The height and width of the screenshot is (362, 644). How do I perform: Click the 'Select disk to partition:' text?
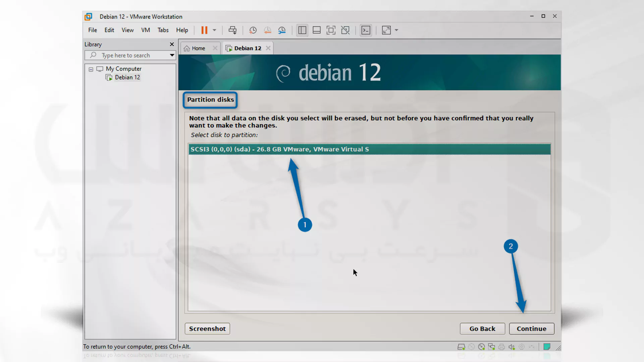pyautogui.click(x=224, y=135)
